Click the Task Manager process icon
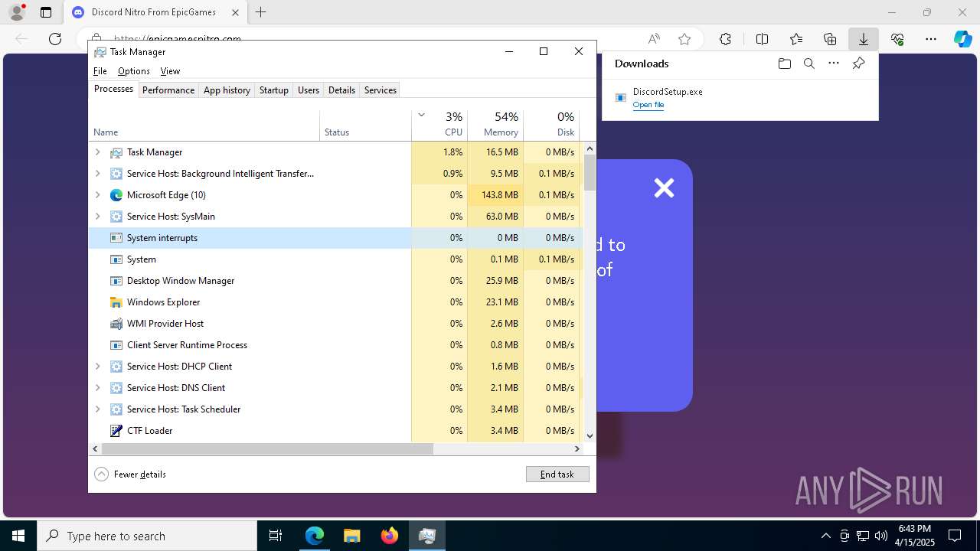The image size is (980, 551). click(x=116, y=152)
